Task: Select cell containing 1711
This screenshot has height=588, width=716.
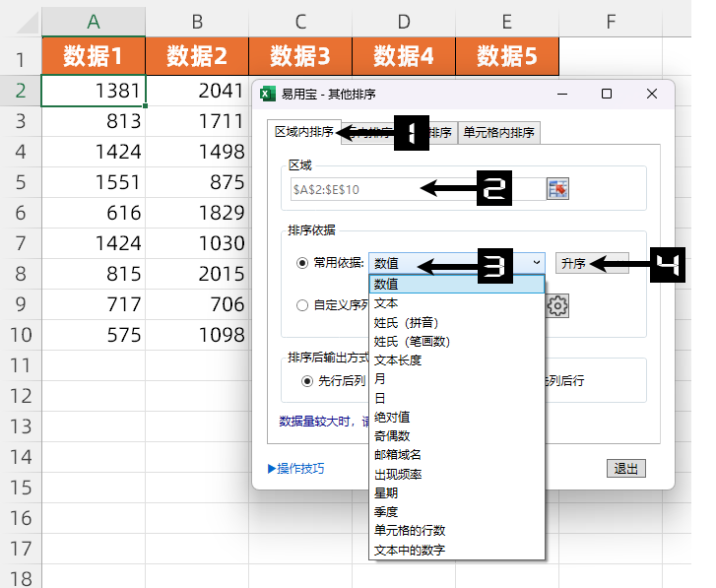Action: click(x=197, y=121)
